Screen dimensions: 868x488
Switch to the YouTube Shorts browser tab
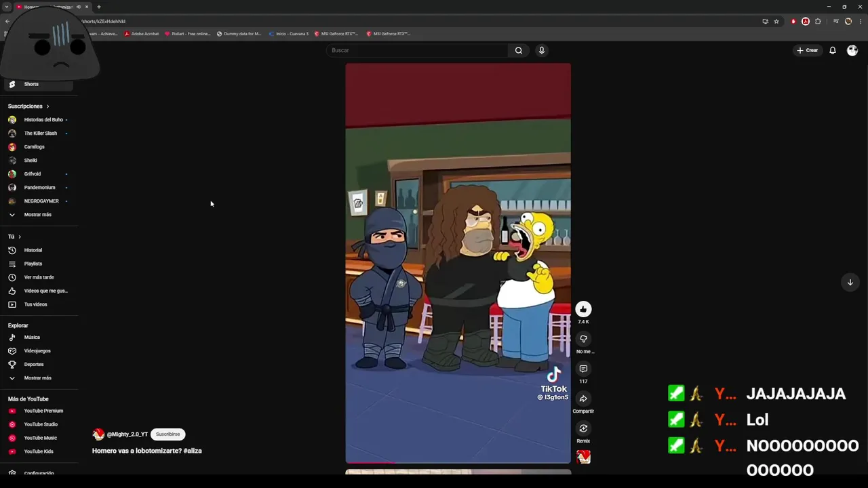pos(53,7)
